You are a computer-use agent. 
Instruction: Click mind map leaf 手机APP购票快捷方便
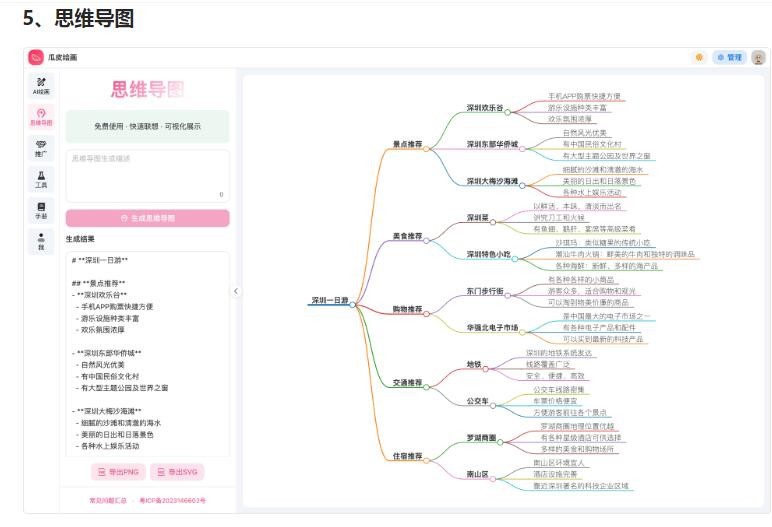point(584,96)
